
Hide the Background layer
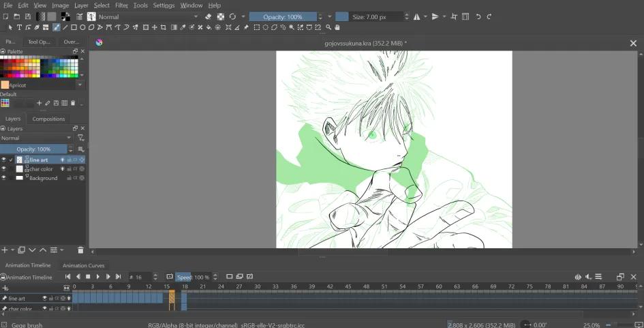coord(3,178)
